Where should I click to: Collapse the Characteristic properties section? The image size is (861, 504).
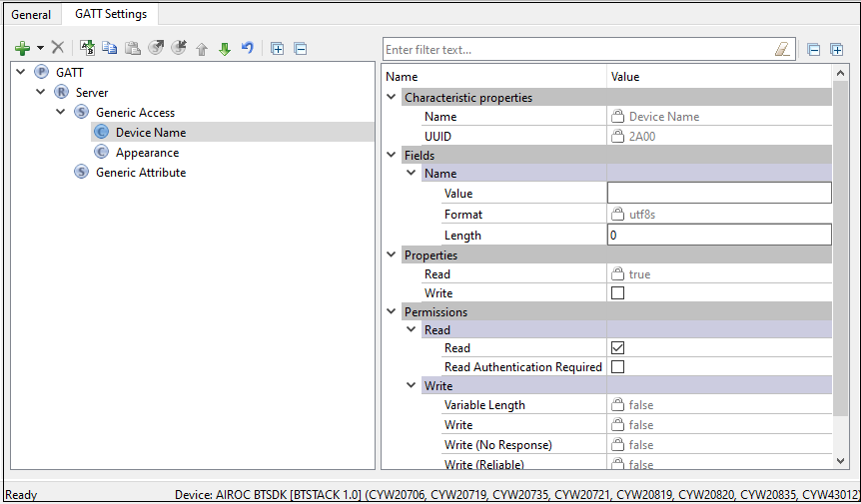392,98
